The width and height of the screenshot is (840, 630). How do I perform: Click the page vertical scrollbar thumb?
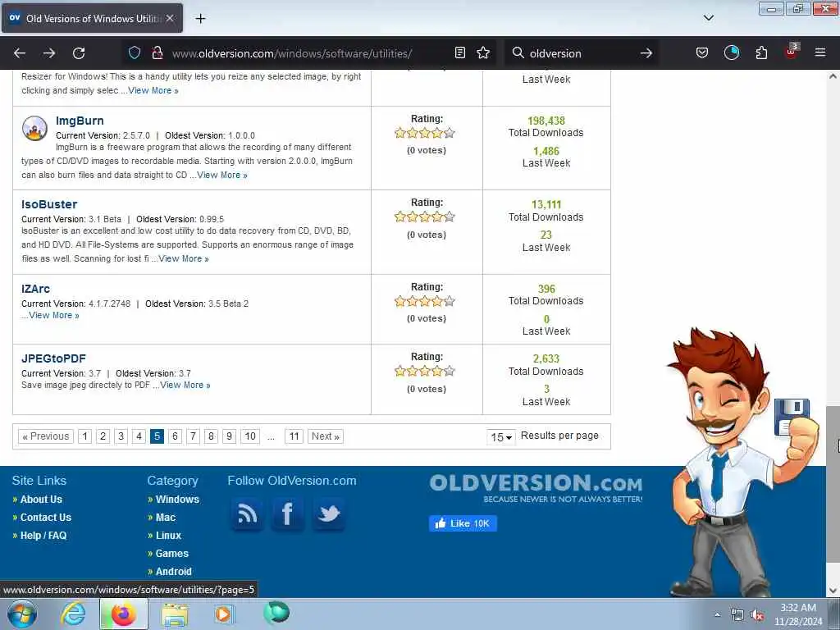point(833,484)
